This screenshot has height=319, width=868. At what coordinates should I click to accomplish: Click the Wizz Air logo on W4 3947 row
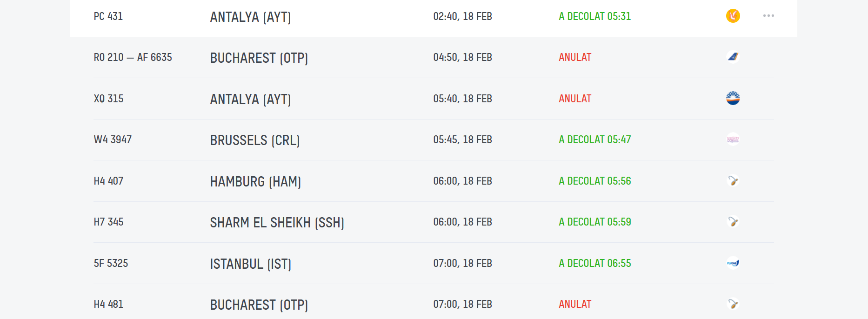pyautogui.click(x=733, y=139)
